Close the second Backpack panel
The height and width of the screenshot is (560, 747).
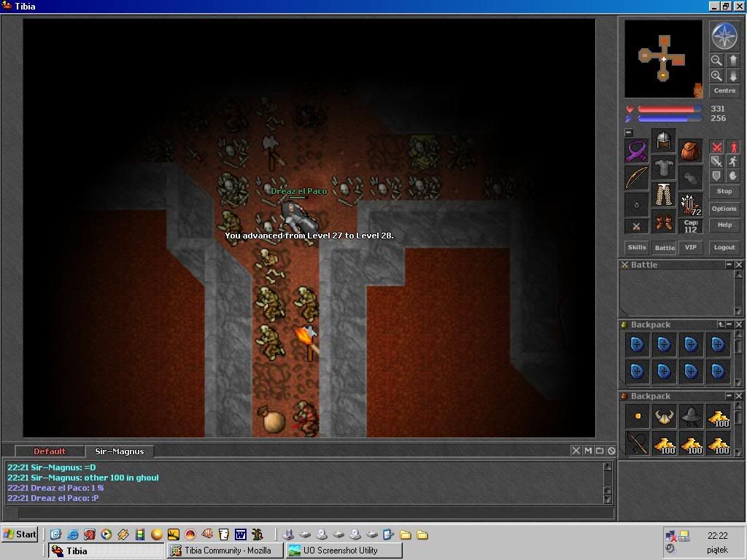point(738,396)
